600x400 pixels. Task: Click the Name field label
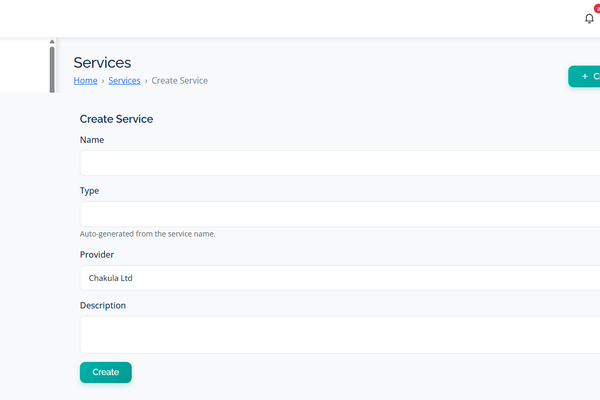(92, 140)
